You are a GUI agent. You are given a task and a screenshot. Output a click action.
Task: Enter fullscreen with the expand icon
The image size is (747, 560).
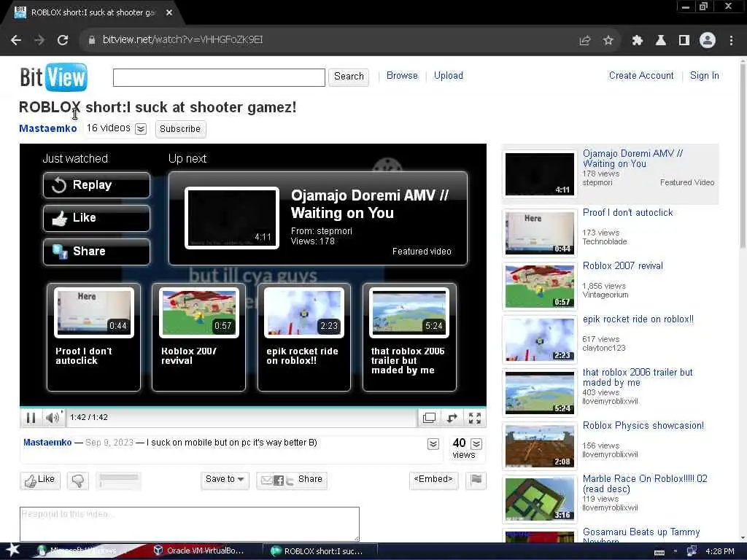[474, 418]
